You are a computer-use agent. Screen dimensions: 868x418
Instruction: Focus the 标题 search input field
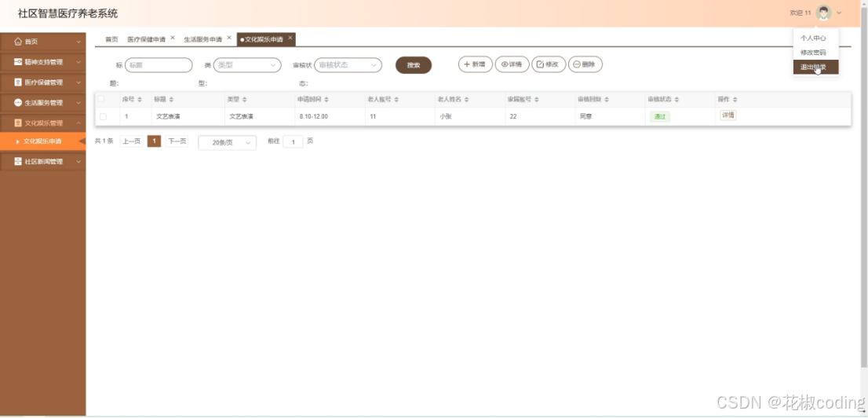[159, 65]
